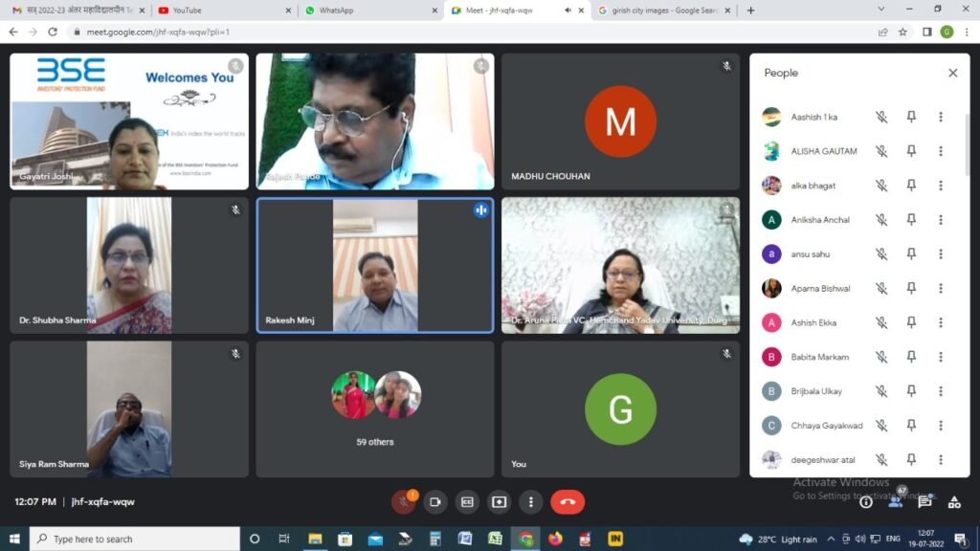Open the Light rain weather widget
The width and height of the screenshot is (980, 551).
point(777,540)
